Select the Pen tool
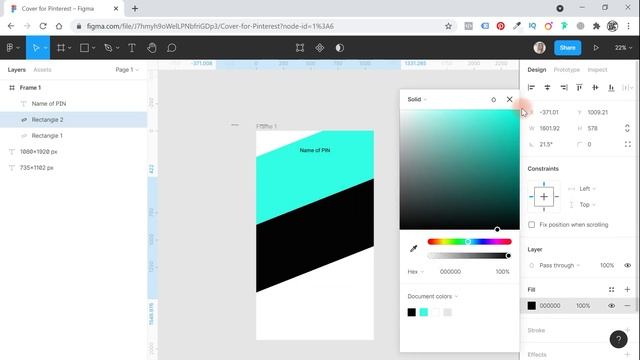The height and width of the screenshot is (360, 640). [108, 48]
